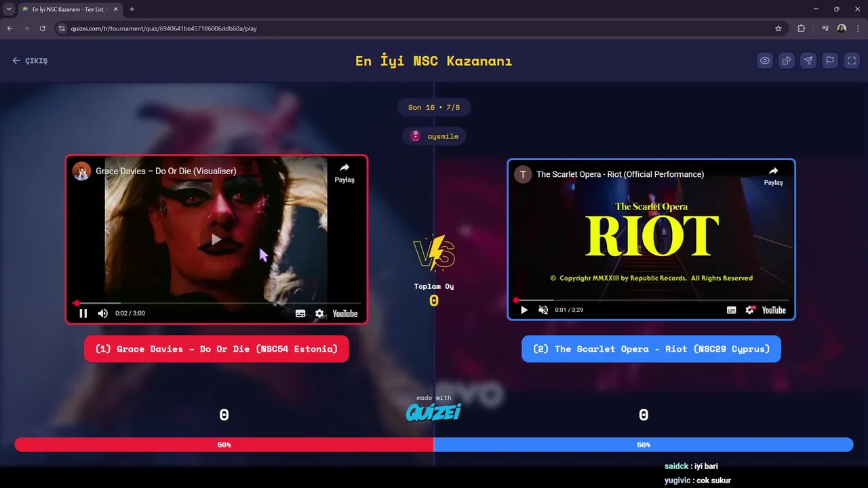868x488 pixels.
Task: Report with the flag icon
Action: point(830,60)
